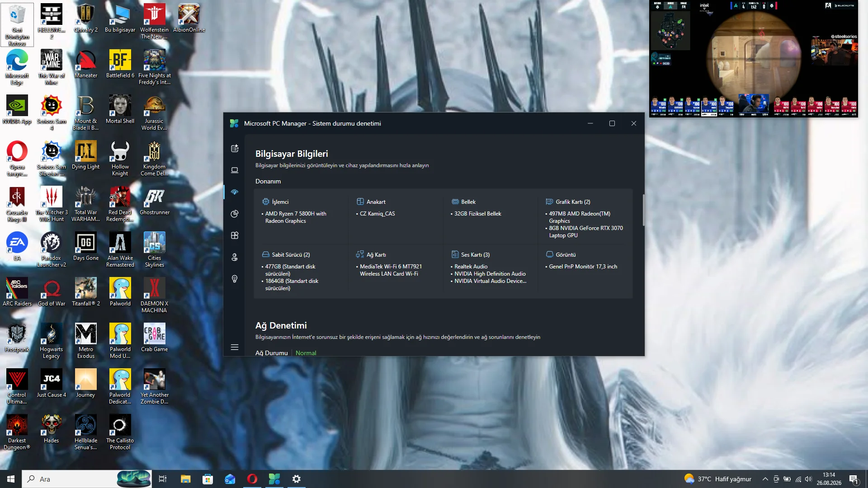Image resolution: width=868 pixels, height=488 pixels.
Task: Open weather widget showing 37°C Hafif yağmur
Action: [x=718, y=479]
